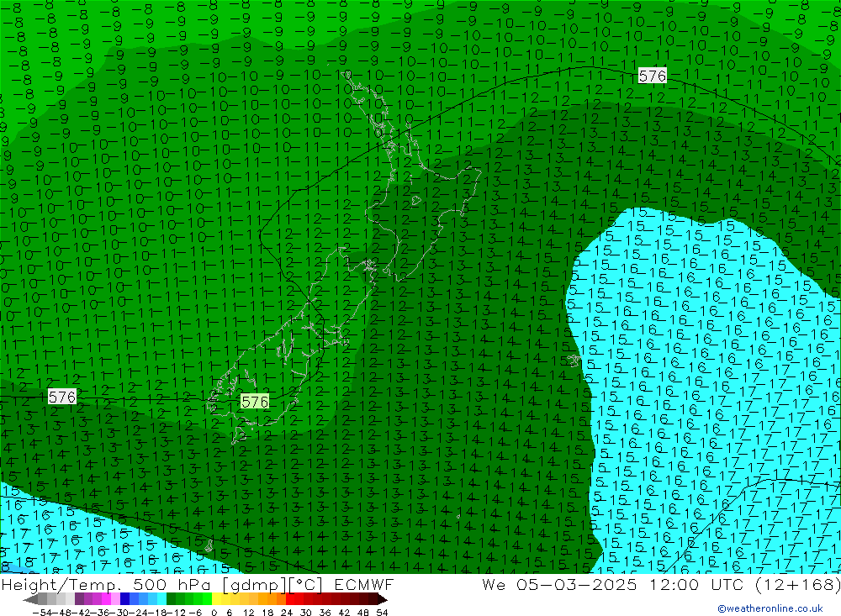
Task: Open the weatheronline.co.uk copyright link
Action: [770, 608]
